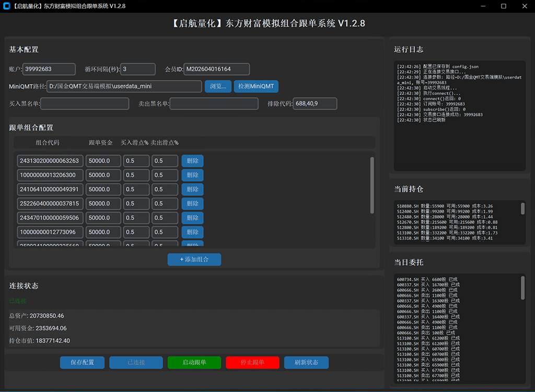The height and width of the screenshot is (392, 535).
Task: Click the +添加组合 button
Action: [194, 259]
